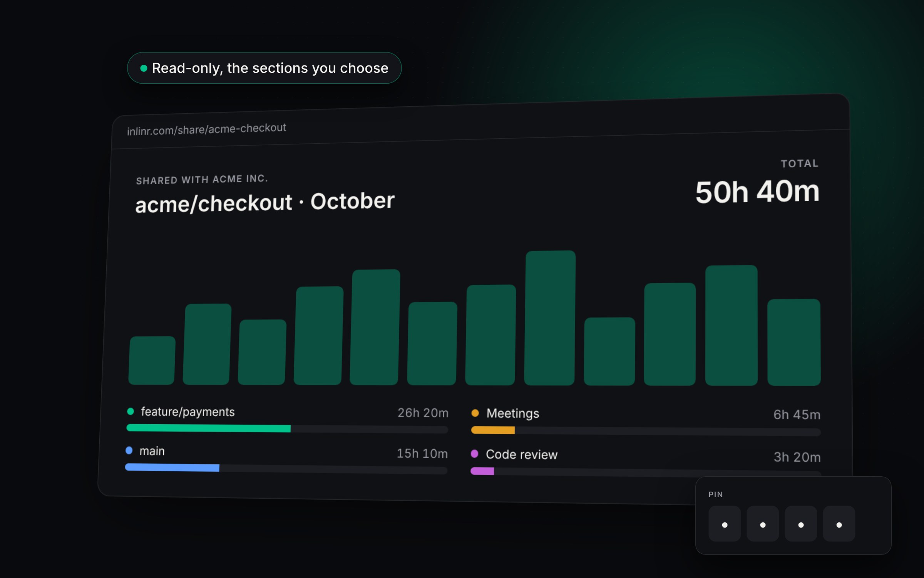Click the 'Meetings' label
The height and width of the screenshot is (578, 924).
point(513,413)
